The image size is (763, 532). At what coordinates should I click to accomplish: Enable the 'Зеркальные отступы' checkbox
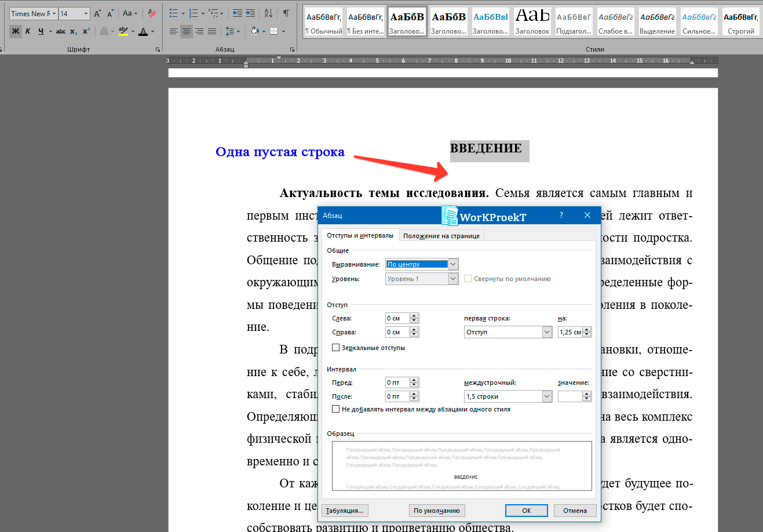coord(335,348)
